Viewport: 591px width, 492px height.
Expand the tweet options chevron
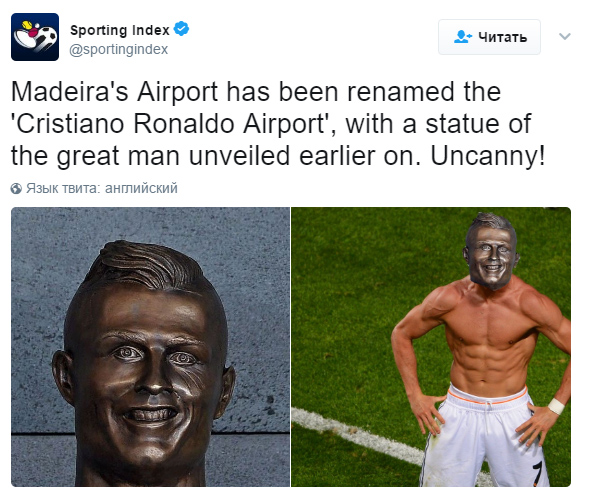564,37
